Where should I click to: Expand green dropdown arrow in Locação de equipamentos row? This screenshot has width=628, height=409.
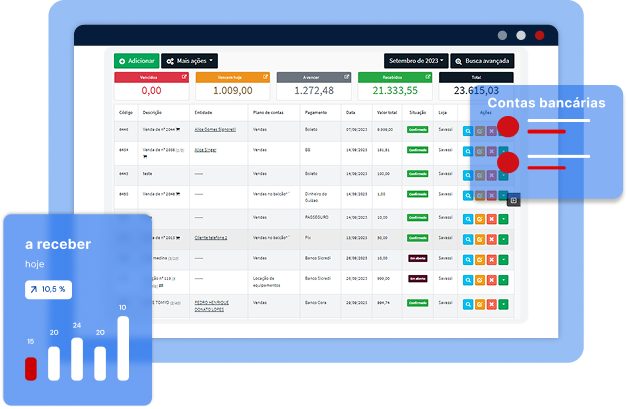(503, 280)
